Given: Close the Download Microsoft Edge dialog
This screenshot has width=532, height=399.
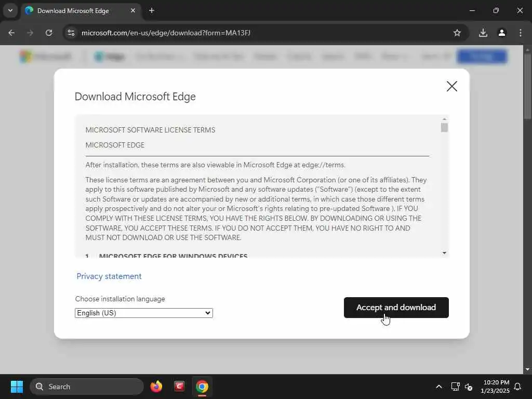Looking at the screenshot, I should (451, 86).
